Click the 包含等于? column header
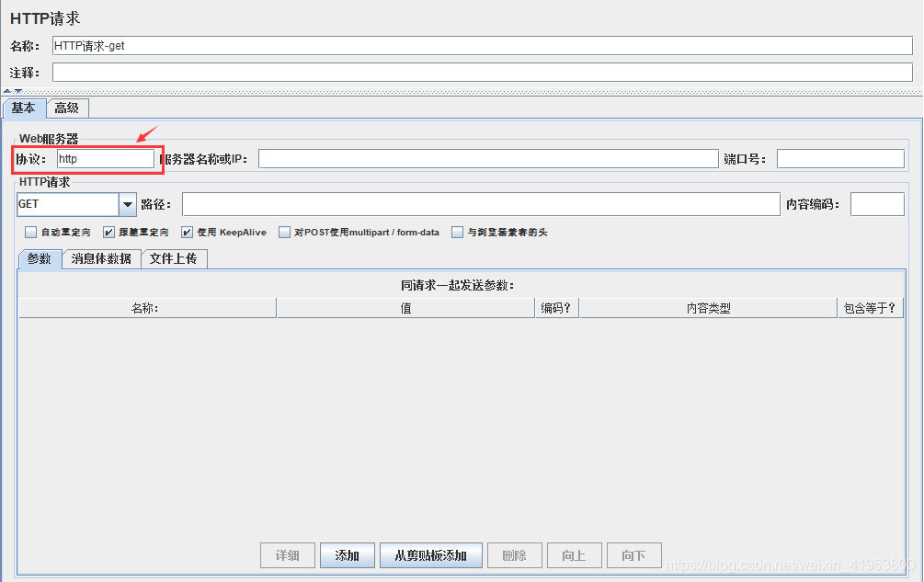The width and height of the screenshot is (924, 582). click(x=871, y=308)
